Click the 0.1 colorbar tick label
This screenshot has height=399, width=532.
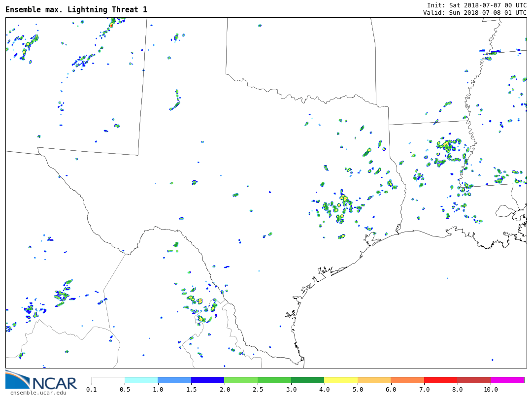tap(92, 390)
